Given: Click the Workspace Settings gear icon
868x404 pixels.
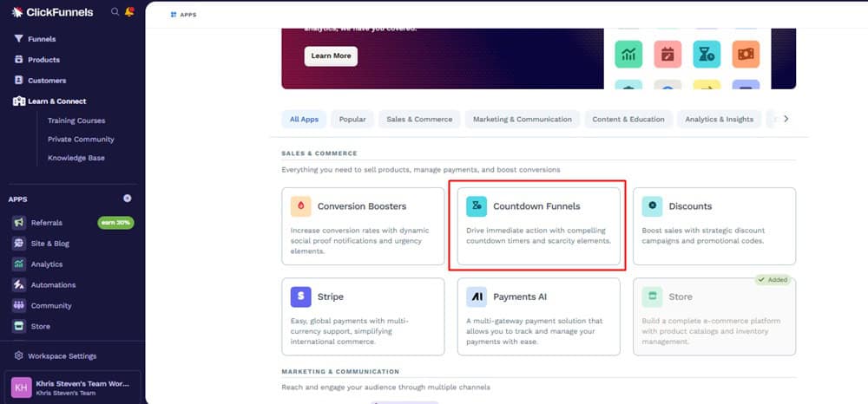Looking at the screenshot, I should pyautogui.click(x=19, y=356).
